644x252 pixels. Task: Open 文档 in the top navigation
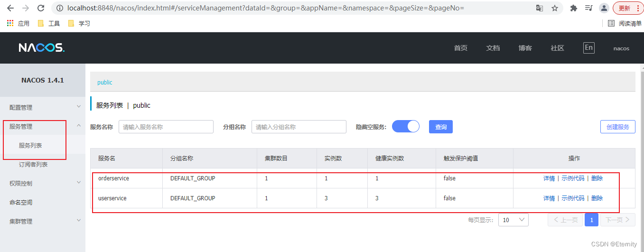tap(493, 48)
